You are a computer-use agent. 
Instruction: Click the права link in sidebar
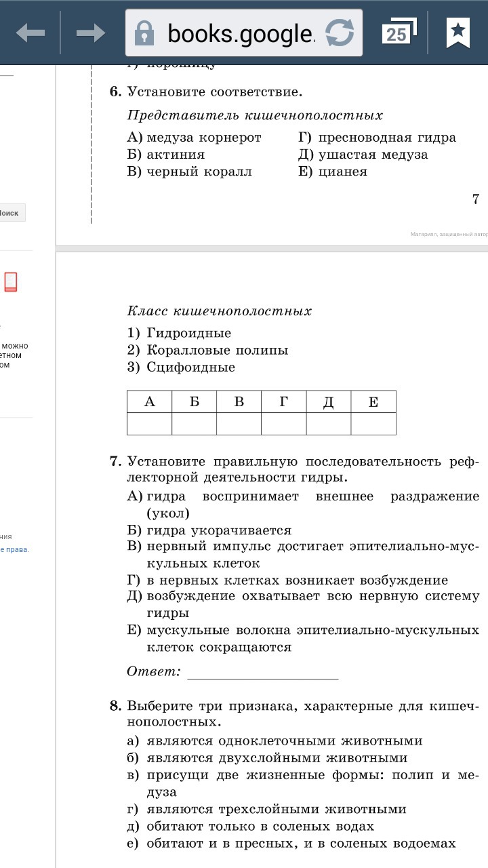pyautogui.click(x=15, y=549)
